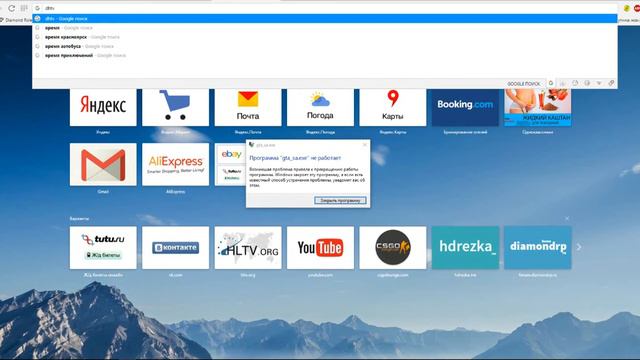
Task: Choose second search engine icon in footer
Action: click(562, 83)
